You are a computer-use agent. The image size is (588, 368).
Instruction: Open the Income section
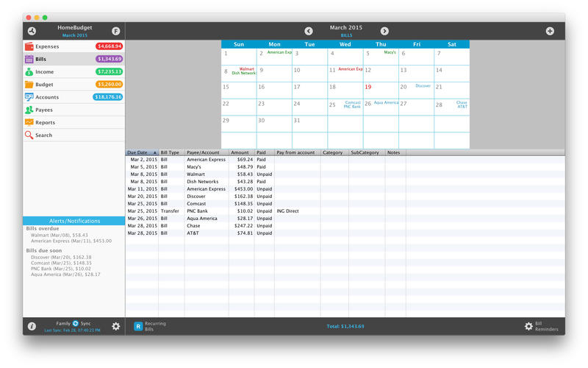click(x=44, y=72)
